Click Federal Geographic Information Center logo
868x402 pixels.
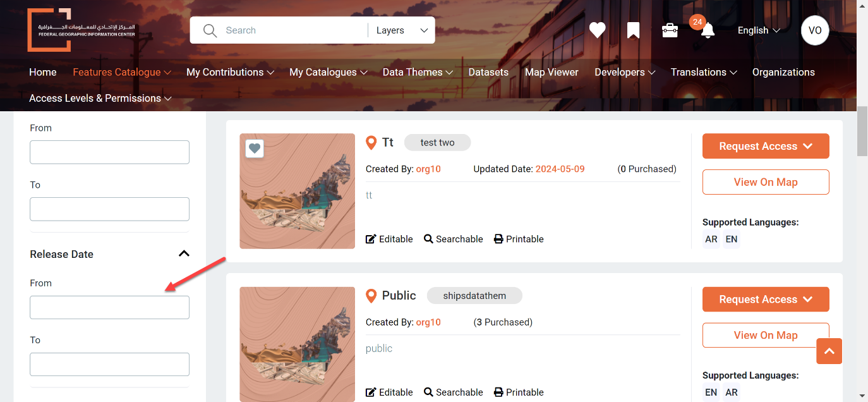point(81,30)
